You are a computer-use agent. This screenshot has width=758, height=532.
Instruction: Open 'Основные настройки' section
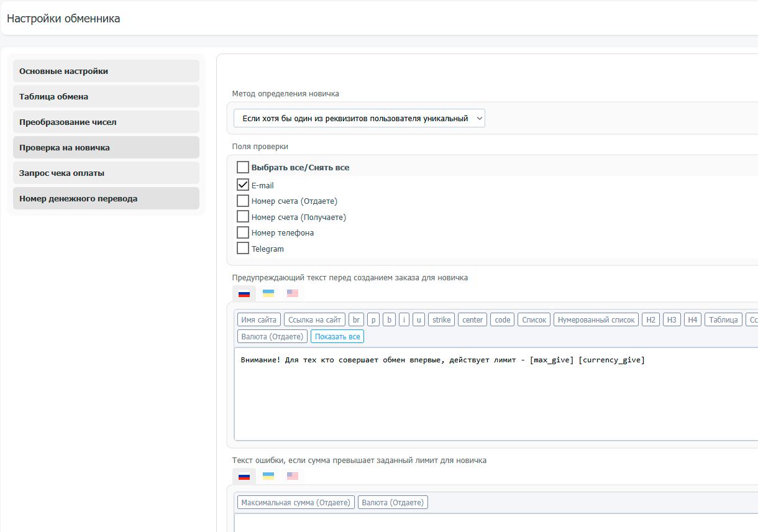click(106, 71)
